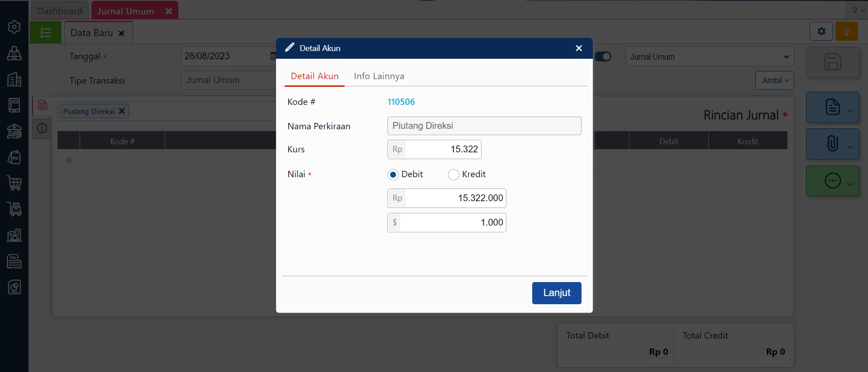
Task: Select the Kredit radio button
Action: (x=453, y=175)
